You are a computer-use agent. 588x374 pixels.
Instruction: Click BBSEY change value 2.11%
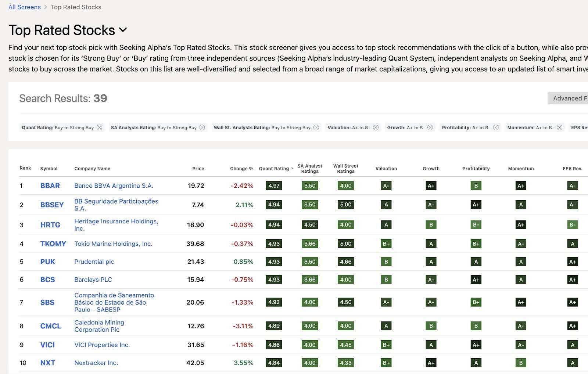click(x=244, y=205)
